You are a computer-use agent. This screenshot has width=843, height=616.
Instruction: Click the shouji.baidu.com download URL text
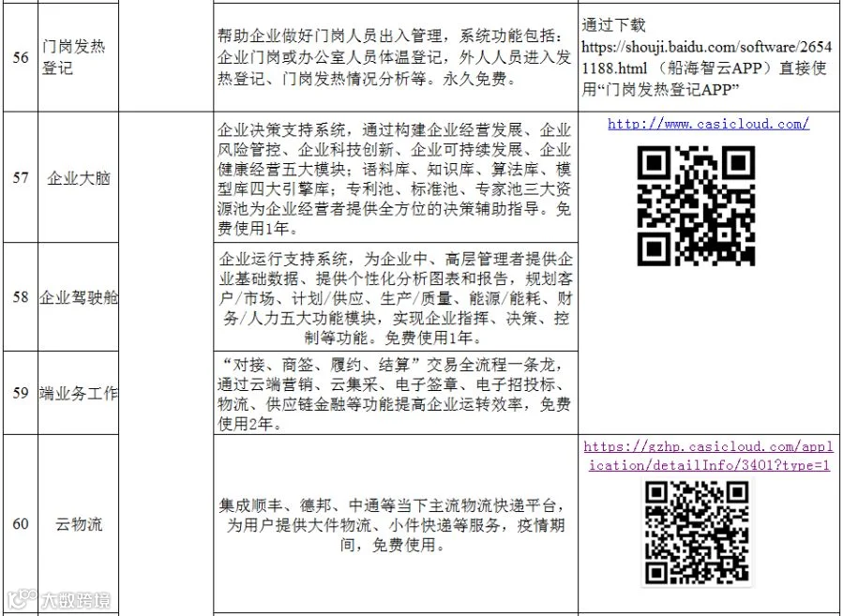coord(706,57)
